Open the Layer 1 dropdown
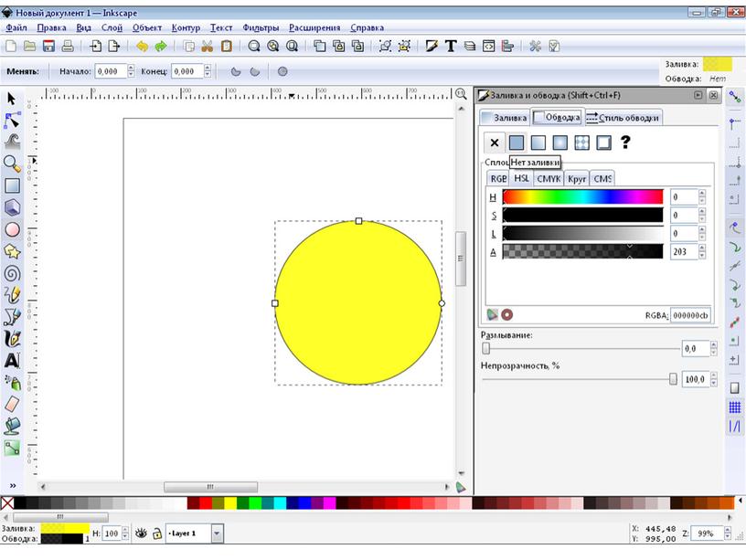The width and height of the screenshot is (746, 560). coord(217,534)
